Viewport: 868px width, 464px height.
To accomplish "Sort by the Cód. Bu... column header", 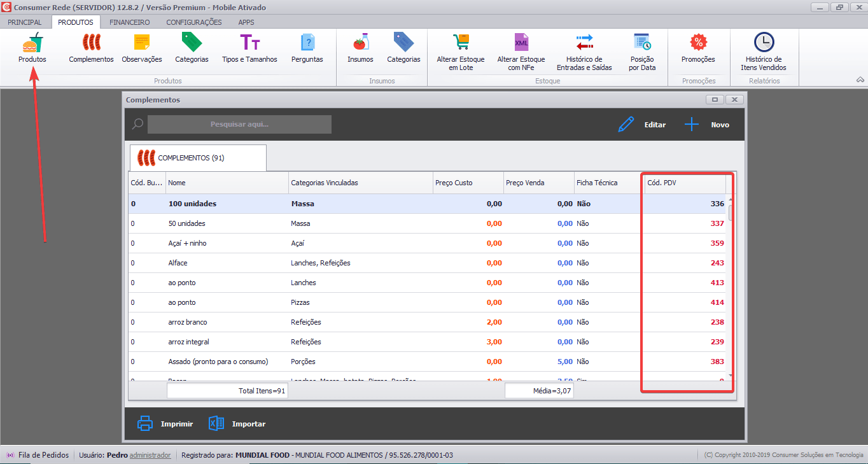I will pyautogui.click(x=147, y=183).
